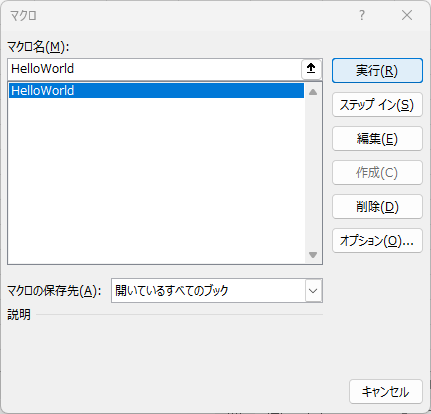This screenshot has height=414, width=431.
Task: Click the macro list scroll up arrow
Action: (x=313, y=92)
